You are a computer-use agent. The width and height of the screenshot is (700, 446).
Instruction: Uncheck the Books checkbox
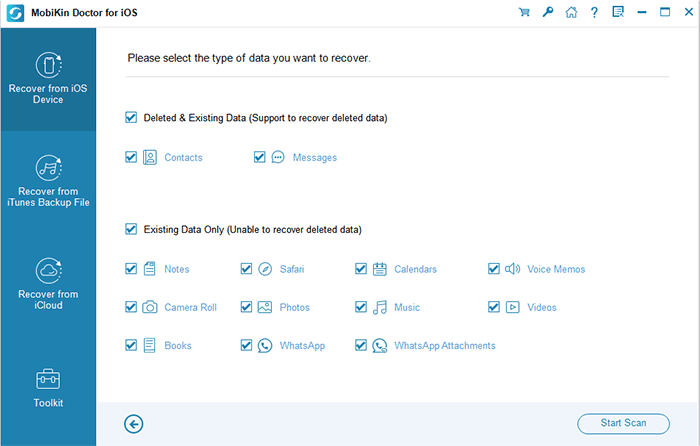click(131, 346)
